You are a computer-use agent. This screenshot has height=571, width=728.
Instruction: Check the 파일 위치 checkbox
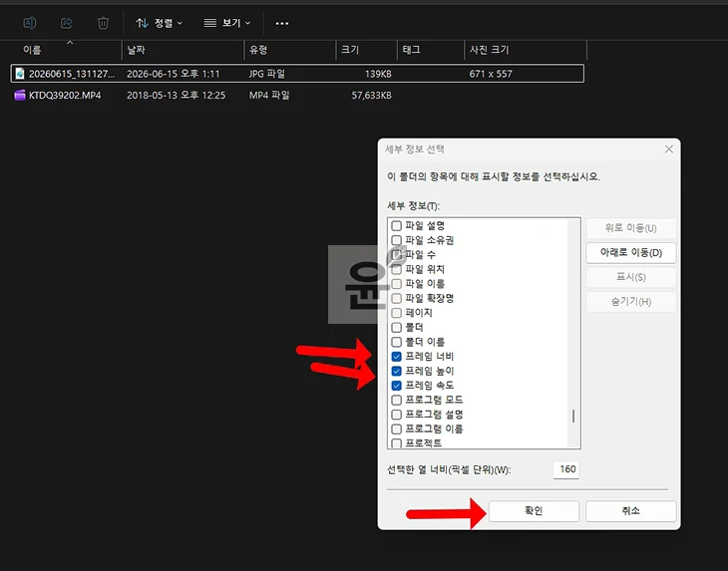click(x=397, y=269)
